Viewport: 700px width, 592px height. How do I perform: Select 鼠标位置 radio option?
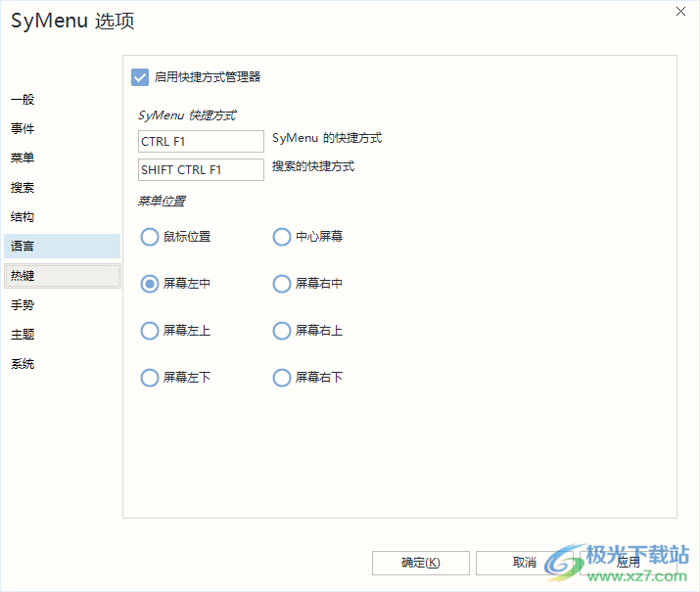tap(150, 237)
